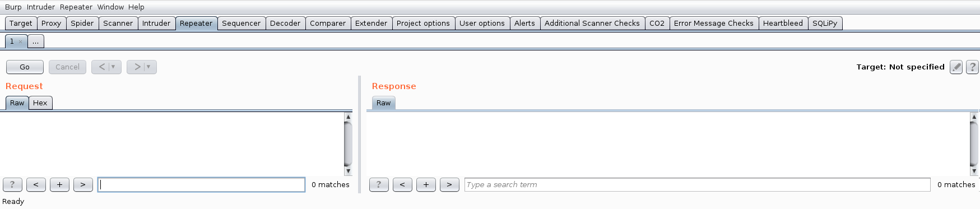
Task: Send request with the Go button
Action: tap(25, 67)
